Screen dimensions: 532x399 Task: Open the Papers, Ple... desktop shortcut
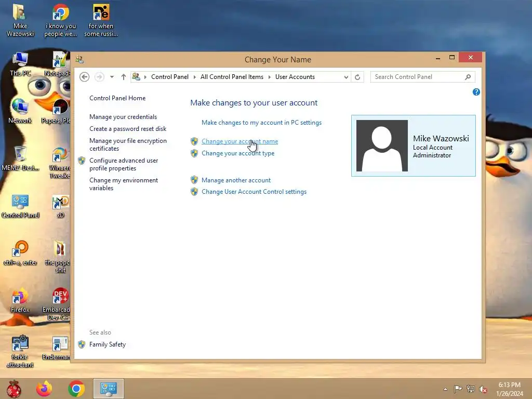click(56, 111)
